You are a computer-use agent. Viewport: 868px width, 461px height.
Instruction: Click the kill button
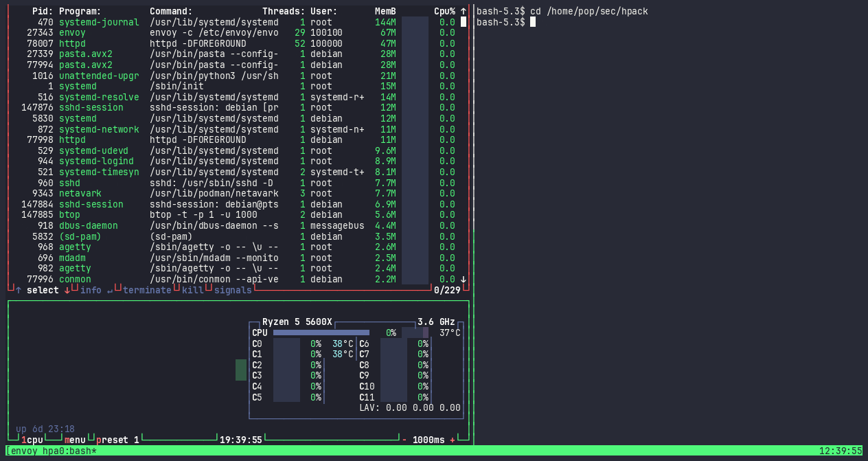click(x=192, y=290)
